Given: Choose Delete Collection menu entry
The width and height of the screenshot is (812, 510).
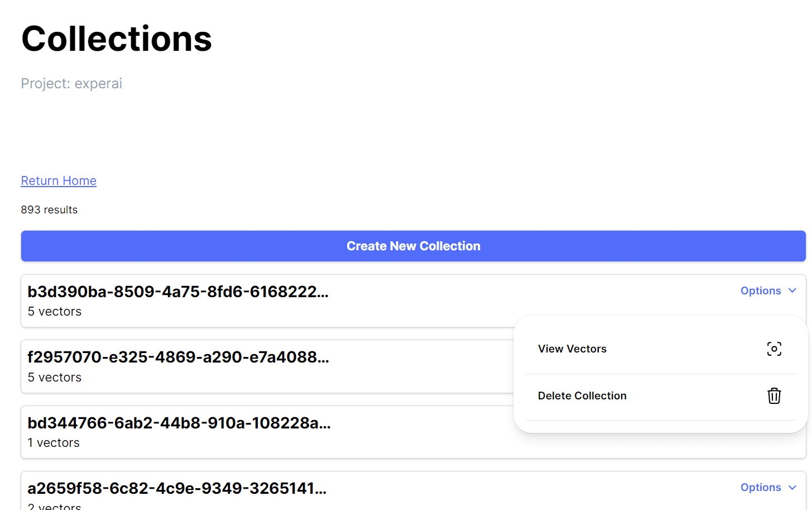Looking at the screenshot, I should point(582,396).
